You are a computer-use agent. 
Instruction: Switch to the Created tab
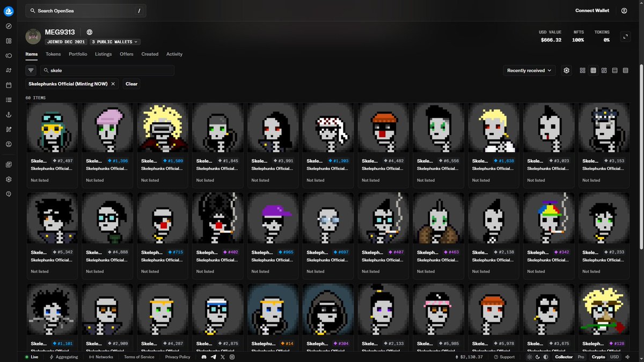point(150,54)
